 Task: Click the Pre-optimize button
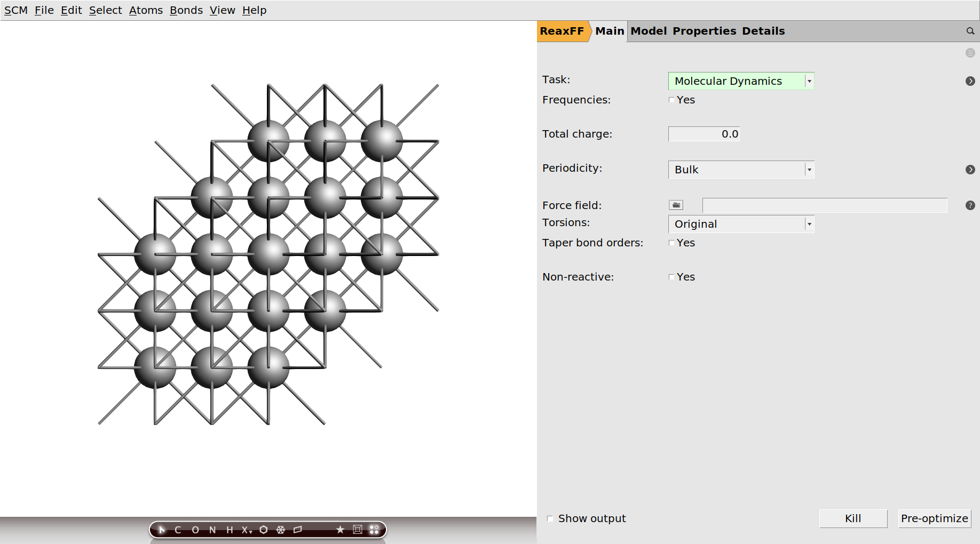[935, 518]
